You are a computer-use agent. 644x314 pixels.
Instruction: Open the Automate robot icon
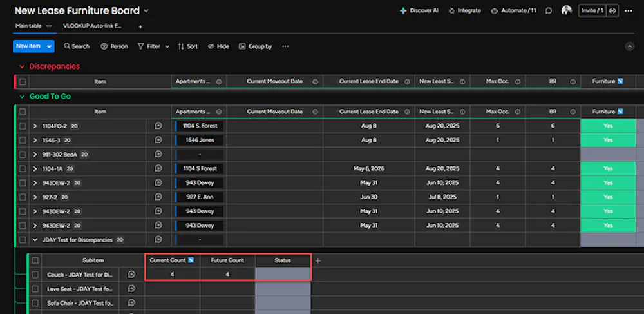point(495,11)
